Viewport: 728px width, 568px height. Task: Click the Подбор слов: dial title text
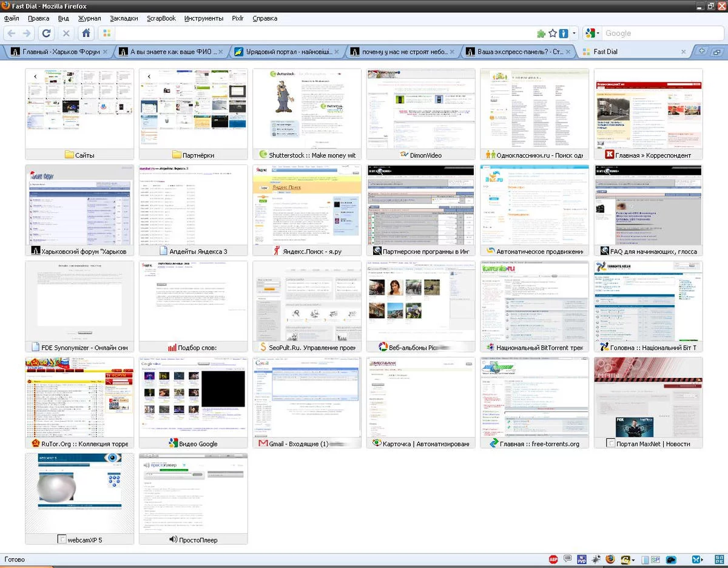[197, 348]
